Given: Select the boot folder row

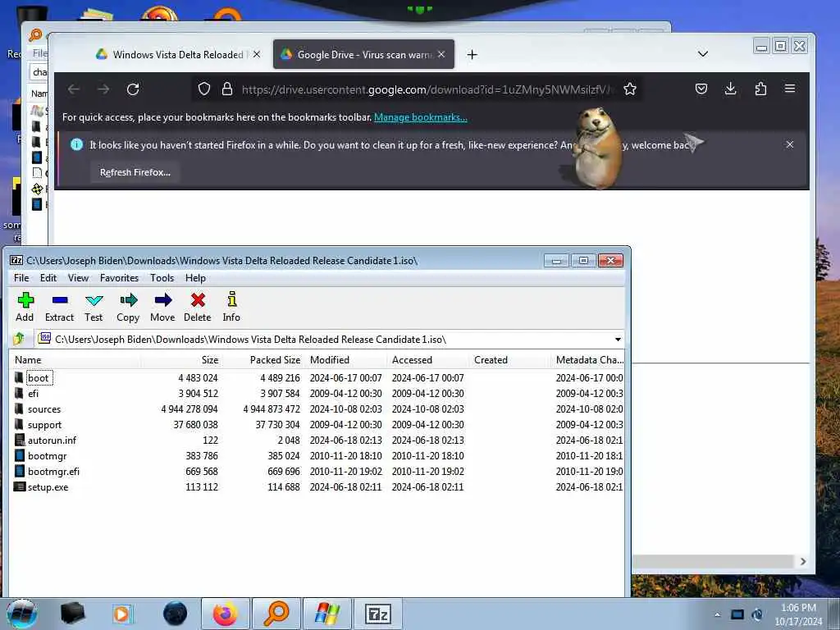Looking at the screenshot, I should 316,377.
